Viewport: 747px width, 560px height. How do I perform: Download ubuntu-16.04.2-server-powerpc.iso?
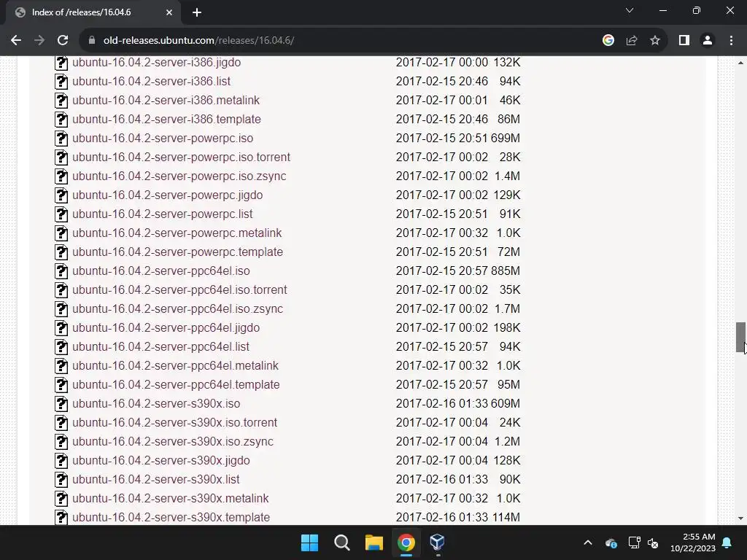[163, 138]
